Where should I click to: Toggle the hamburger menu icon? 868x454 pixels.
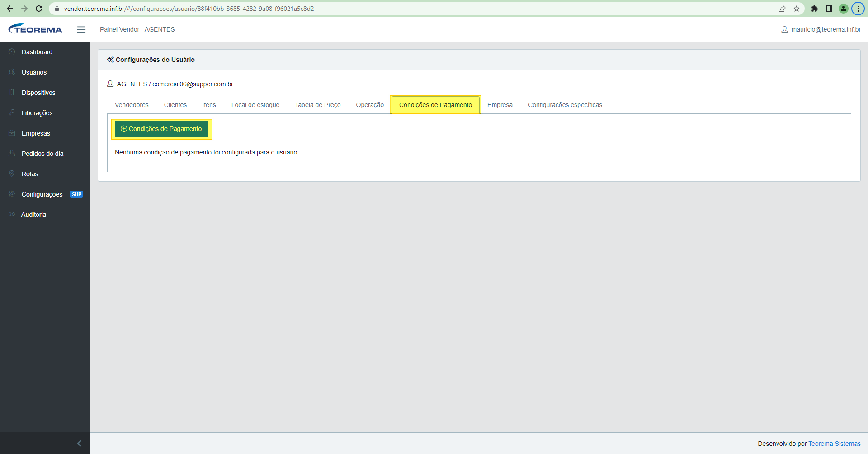81,29
